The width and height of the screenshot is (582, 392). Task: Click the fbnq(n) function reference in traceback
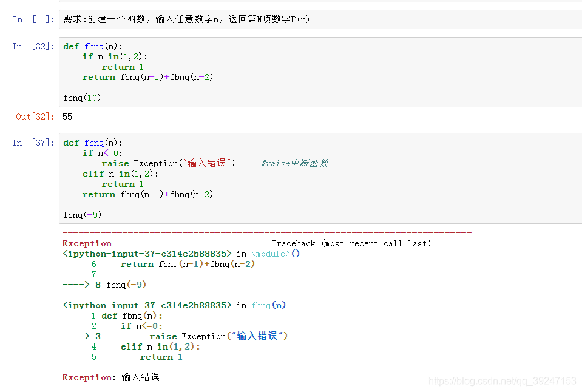[268, 305]
